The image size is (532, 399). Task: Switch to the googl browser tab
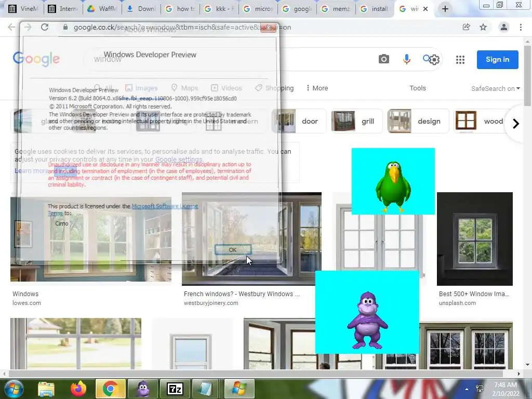(x=297, y=9)
